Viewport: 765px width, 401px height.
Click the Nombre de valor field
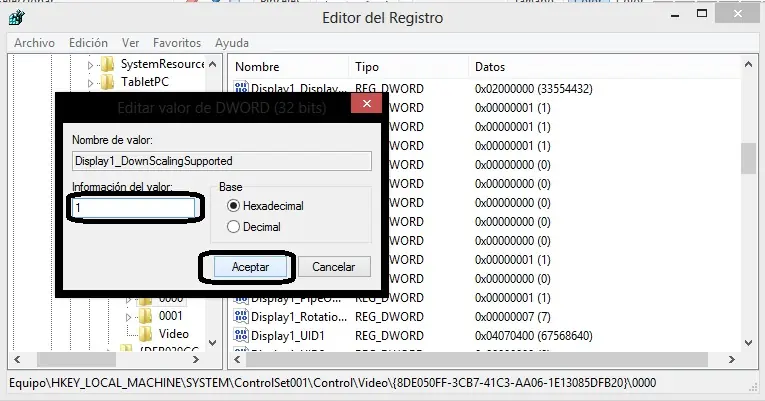coord(221,161)
